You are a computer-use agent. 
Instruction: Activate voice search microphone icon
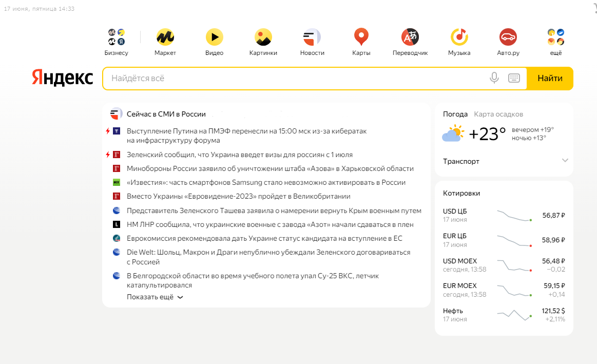[494, 78]
